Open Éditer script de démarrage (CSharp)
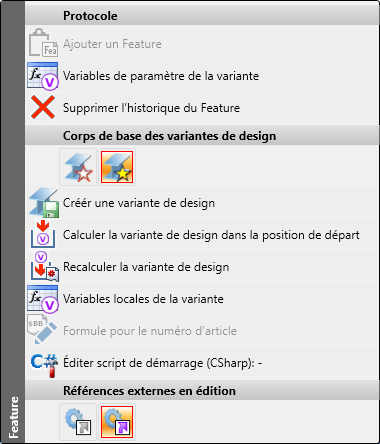 tap(162, 363)
